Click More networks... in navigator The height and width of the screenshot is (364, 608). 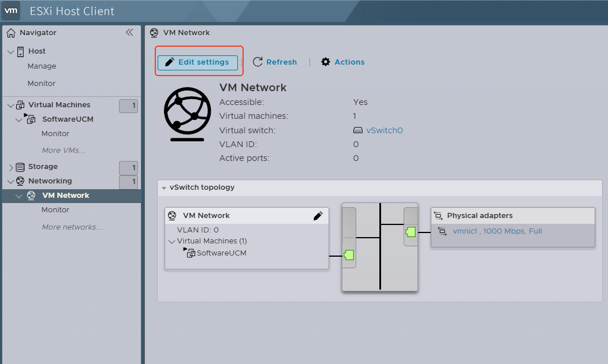point(72,227)
